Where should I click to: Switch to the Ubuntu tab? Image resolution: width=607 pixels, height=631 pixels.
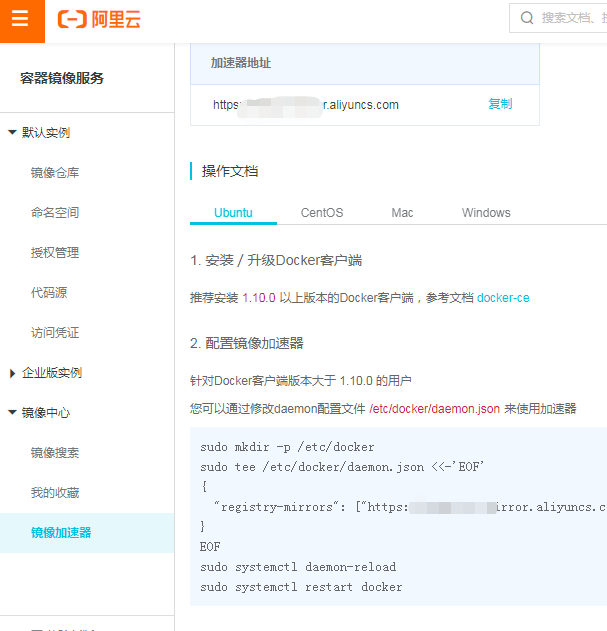click(x=233, y=212)
